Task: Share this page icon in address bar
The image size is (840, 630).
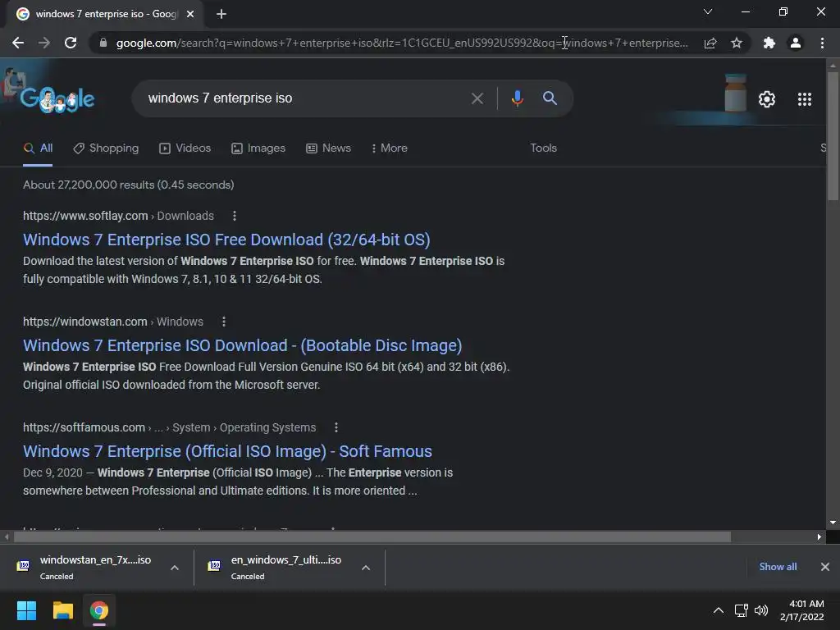Action: [710, 43]
